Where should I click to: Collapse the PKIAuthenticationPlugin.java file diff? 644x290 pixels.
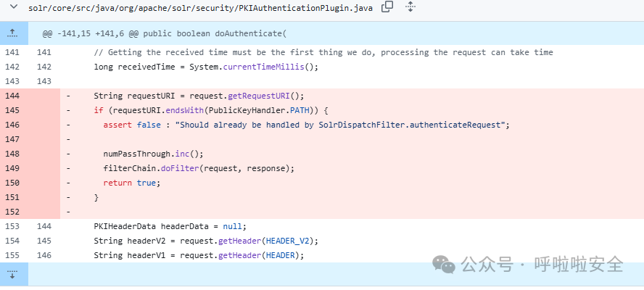pyautogui.click(x=13, y=7)
